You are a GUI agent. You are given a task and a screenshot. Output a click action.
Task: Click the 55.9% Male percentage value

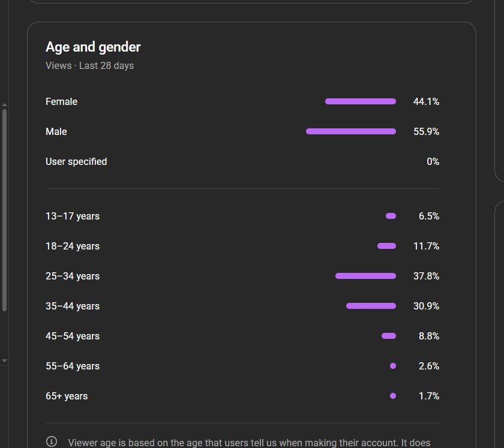(x=426, y=131)
